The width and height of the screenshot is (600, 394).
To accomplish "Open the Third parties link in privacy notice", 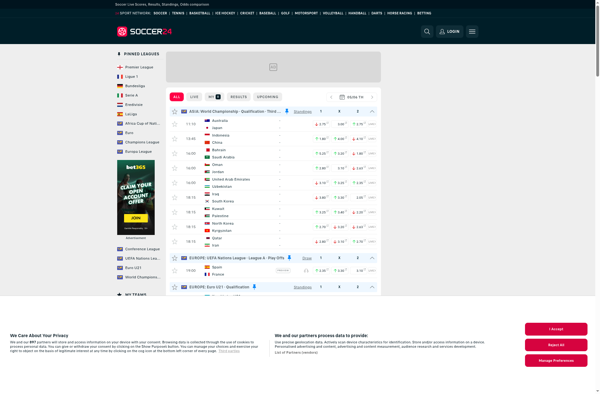I will click(229, 351).
